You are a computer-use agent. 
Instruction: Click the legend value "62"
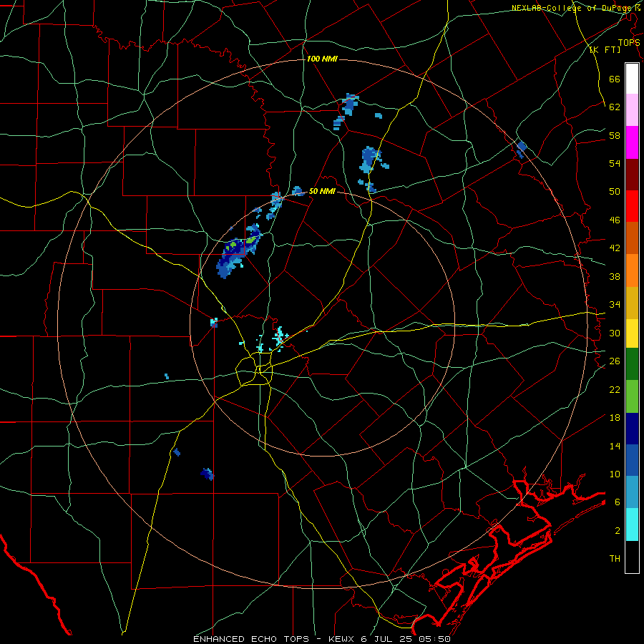615,107
